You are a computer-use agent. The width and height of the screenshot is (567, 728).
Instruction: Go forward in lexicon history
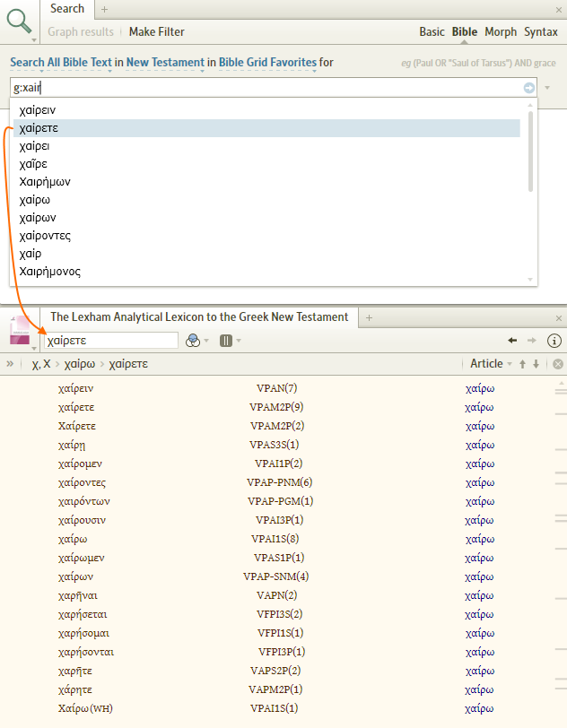click(x=532, y=341)
